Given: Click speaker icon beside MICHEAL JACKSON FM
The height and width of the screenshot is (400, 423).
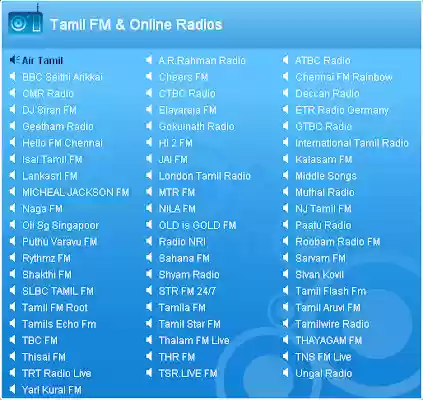Looking at the screenshot, I should pos(13,192).
